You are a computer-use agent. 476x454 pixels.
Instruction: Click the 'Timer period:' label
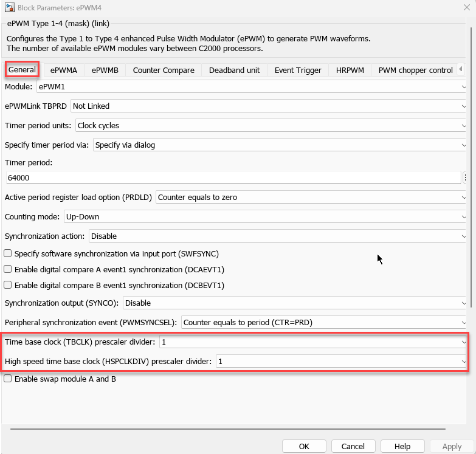29,163
